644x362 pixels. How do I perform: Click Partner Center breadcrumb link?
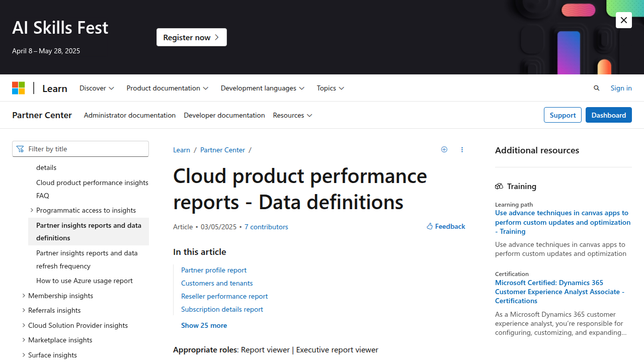click(222, 150)
